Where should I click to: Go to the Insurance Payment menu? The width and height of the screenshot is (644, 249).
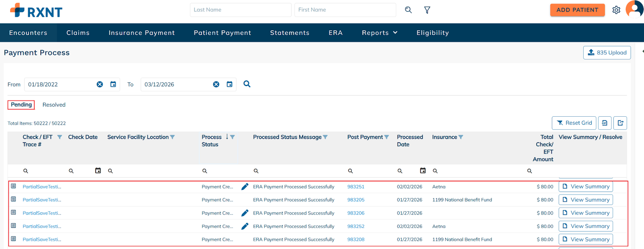click(142, 33)
